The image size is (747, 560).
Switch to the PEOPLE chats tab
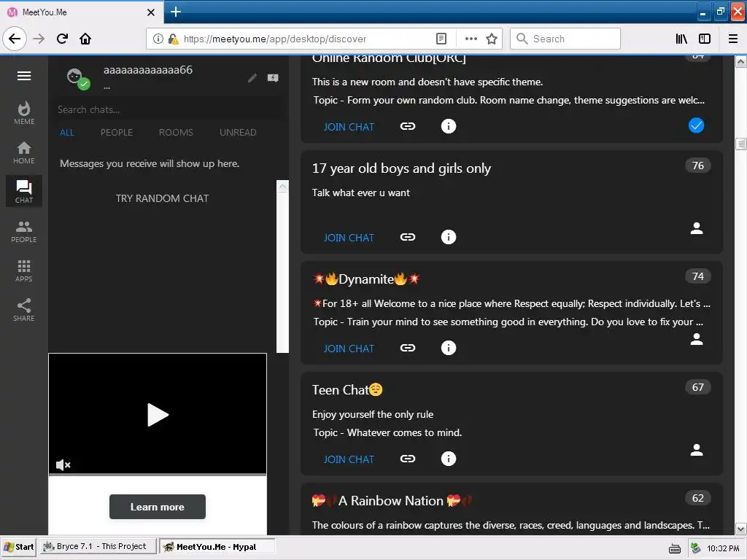[x=117, y=133]
